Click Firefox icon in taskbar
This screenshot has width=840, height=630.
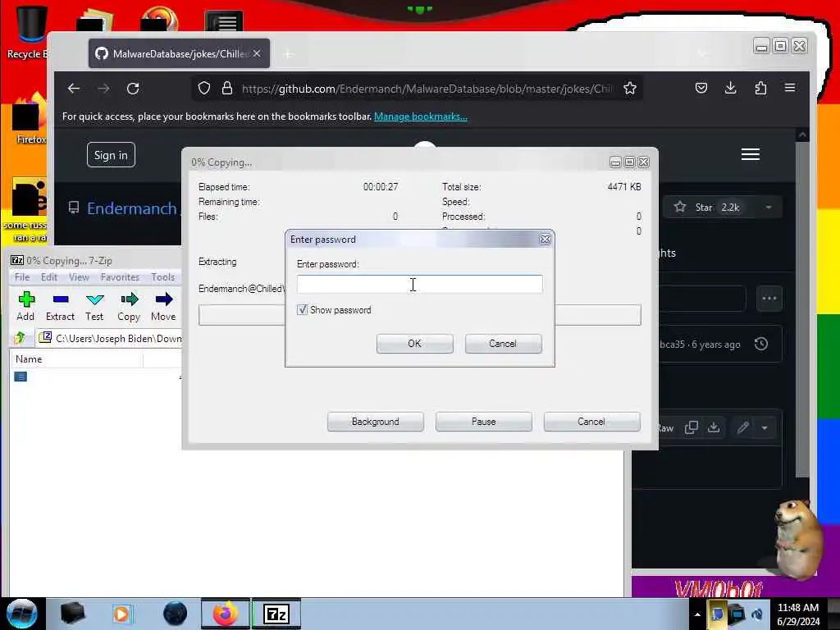point(226,614)
